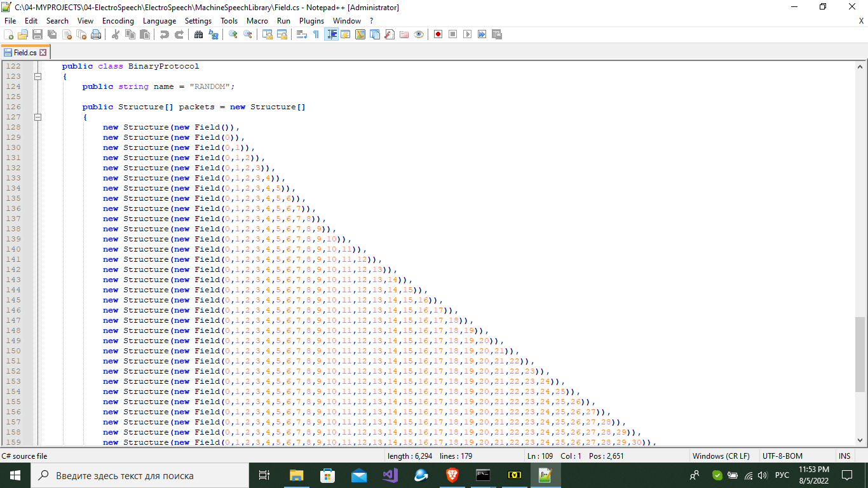Open the Edit menu
This screenshot has width=868, height=488.
[x=31, y=21]
